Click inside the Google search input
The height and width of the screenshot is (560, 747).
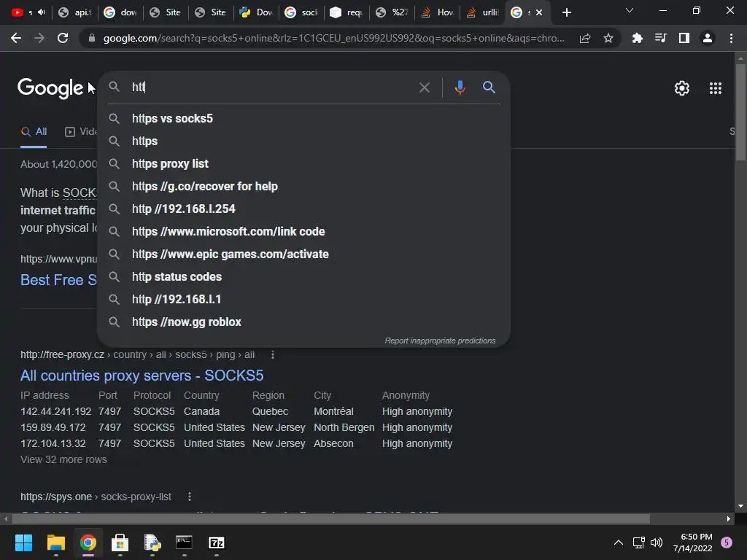(271, 87)
